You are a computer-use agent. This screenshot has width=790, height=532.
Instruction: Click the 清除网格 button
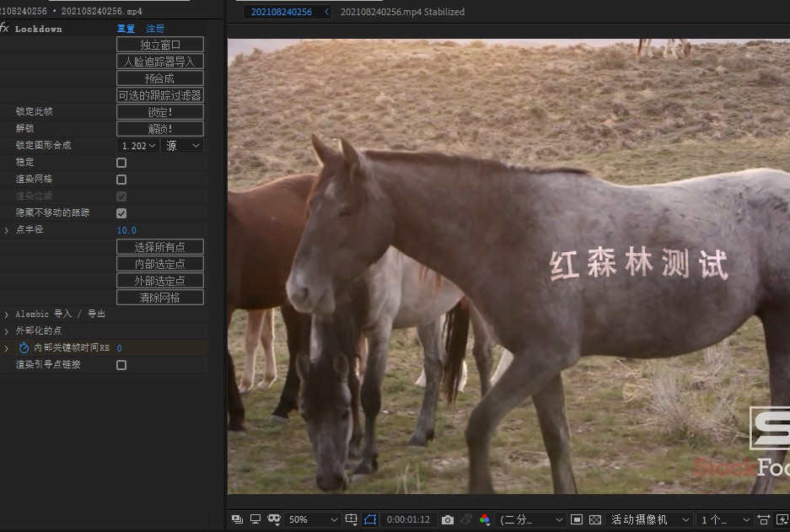point(160,298)
